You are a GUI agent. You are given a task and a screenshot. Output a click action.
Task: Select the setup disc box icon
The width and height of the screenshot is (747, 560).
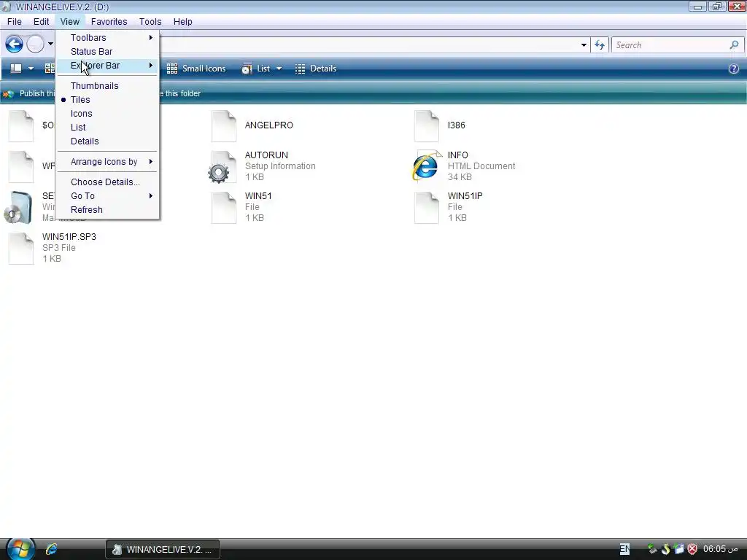pos(18,207)
